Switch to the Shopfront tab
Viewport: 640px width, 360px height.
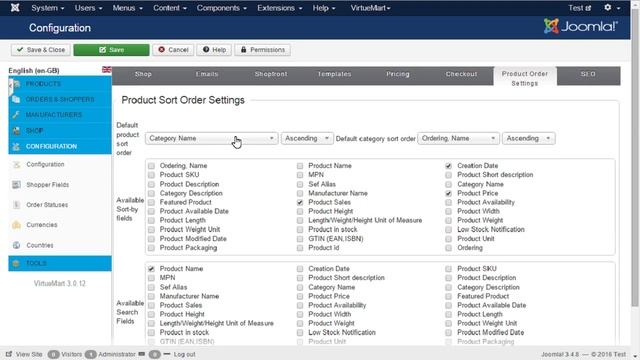[x=271, y=74]
